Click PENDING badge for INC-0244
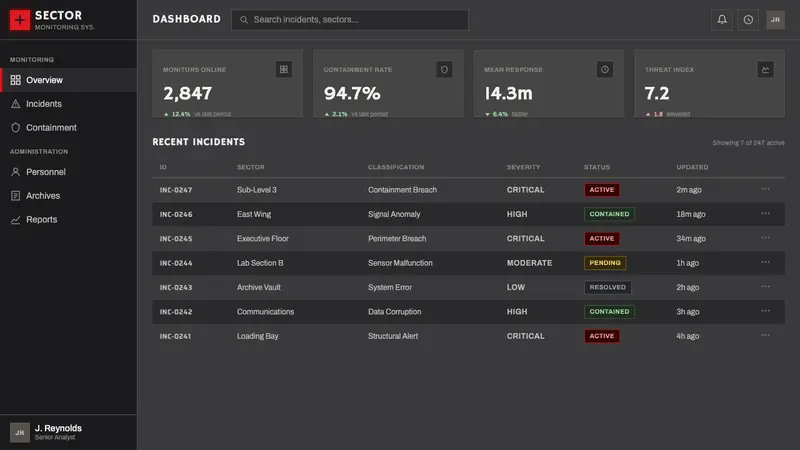 (605, 263)
